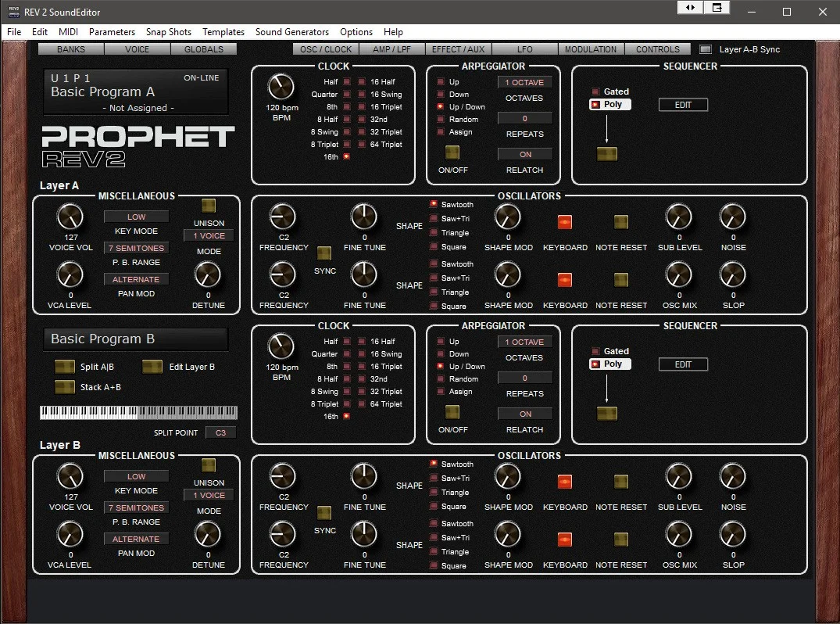Select Layer A clock Quarter division

[x=347, y=94]
